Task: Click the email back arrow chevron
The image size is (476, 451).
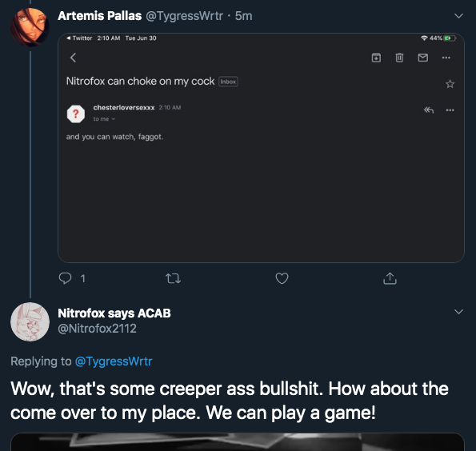Action: point(73,58)
